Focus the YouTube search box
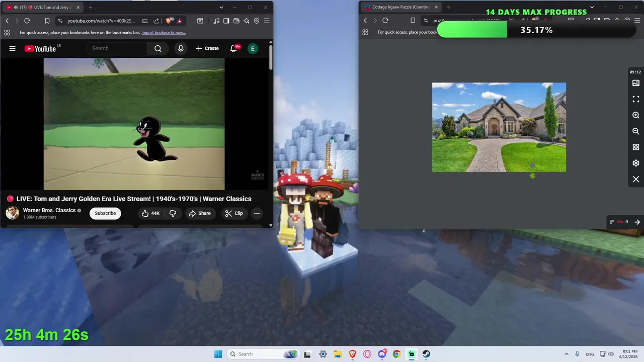 point(118,49)
